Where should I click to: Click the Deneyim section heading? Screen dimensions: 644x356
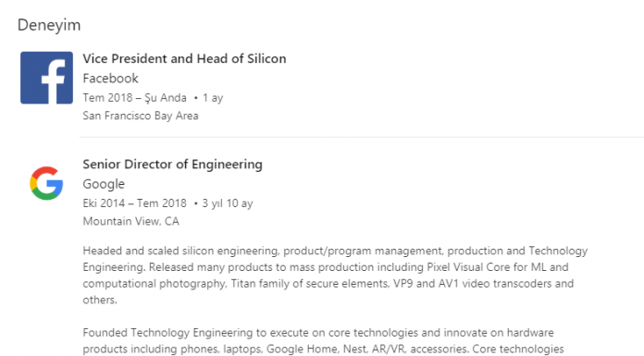pos(49,25)
